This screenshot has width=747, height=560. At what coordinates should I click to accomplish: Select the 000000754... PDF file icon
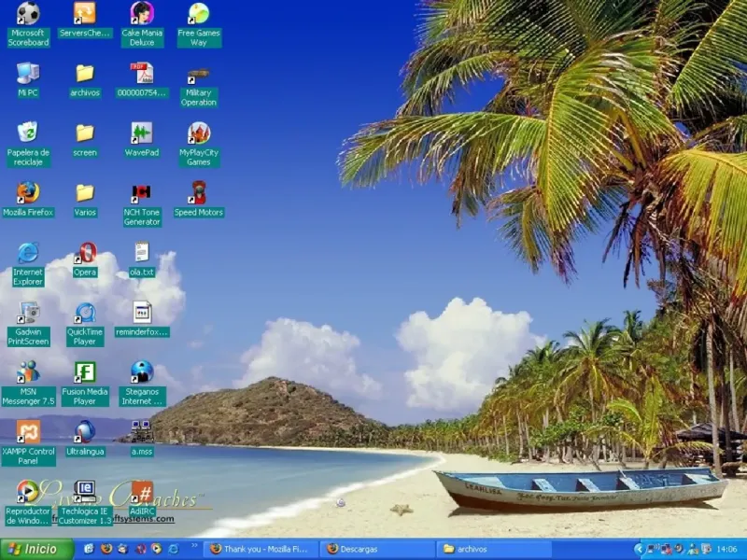point(142,80)
